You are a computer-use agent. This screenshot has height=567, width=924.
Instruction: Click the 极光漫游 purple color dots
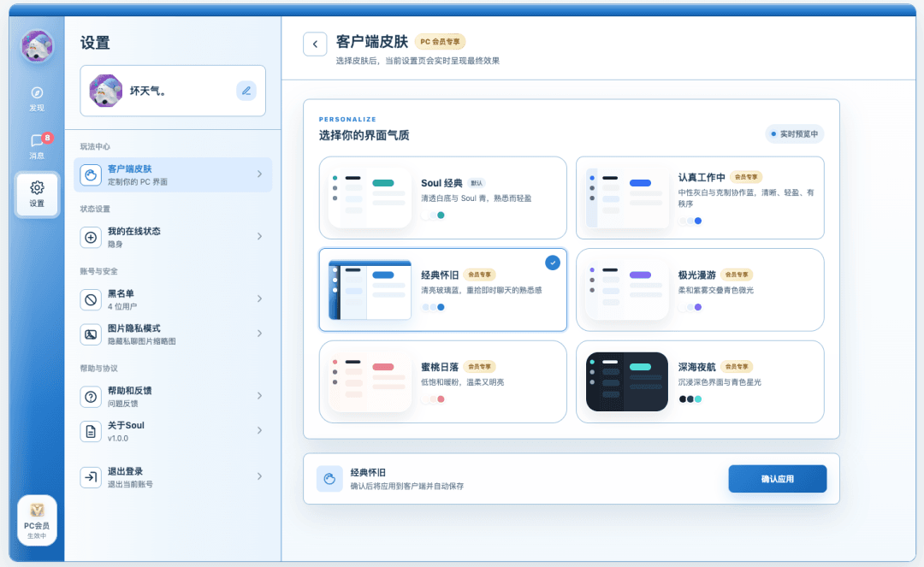click(x=690, y=307)
